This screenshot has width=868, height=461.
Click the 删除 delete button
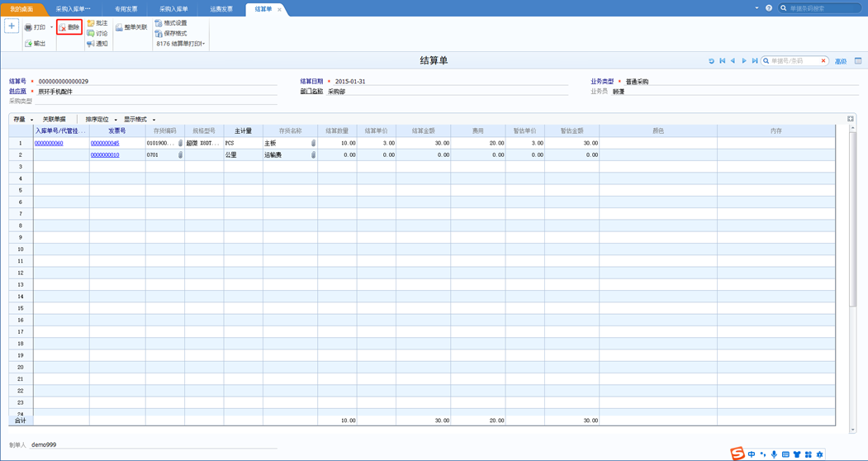(69, 27)
